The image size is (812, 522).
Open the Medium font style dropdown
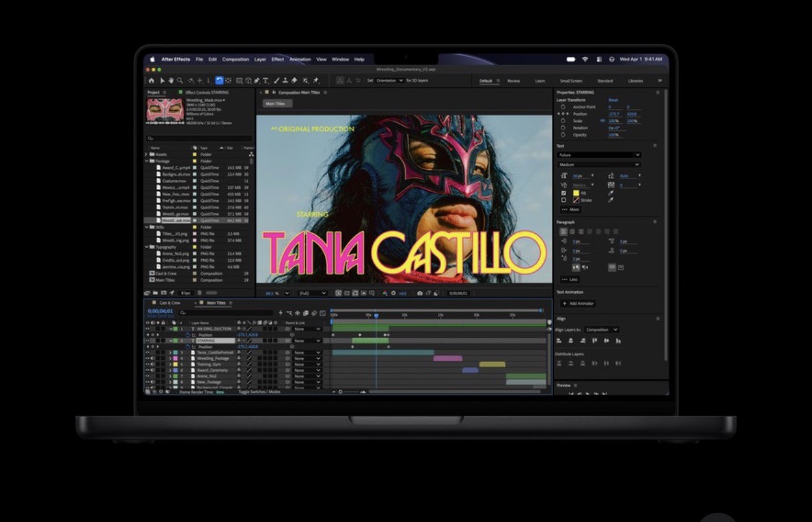pyautogui.click(x=599, y=165)
